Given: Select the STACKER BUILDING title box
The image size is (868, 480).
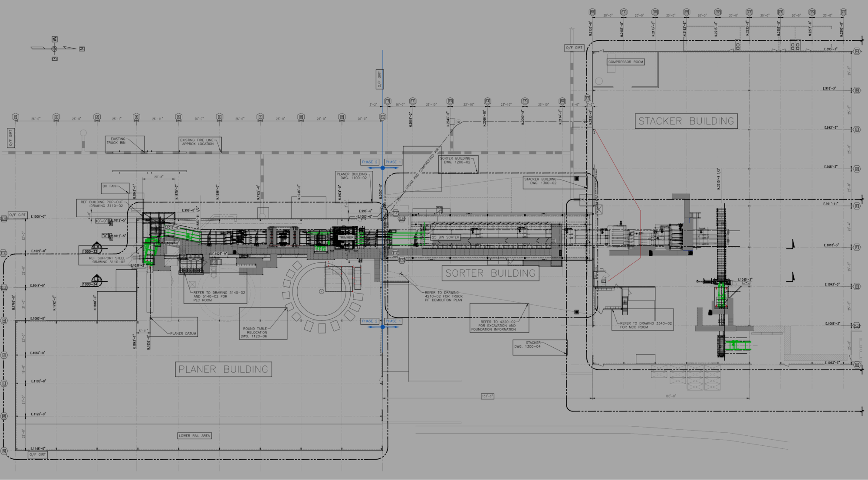Looking at the screenshot, I should (x=686, y=121).
